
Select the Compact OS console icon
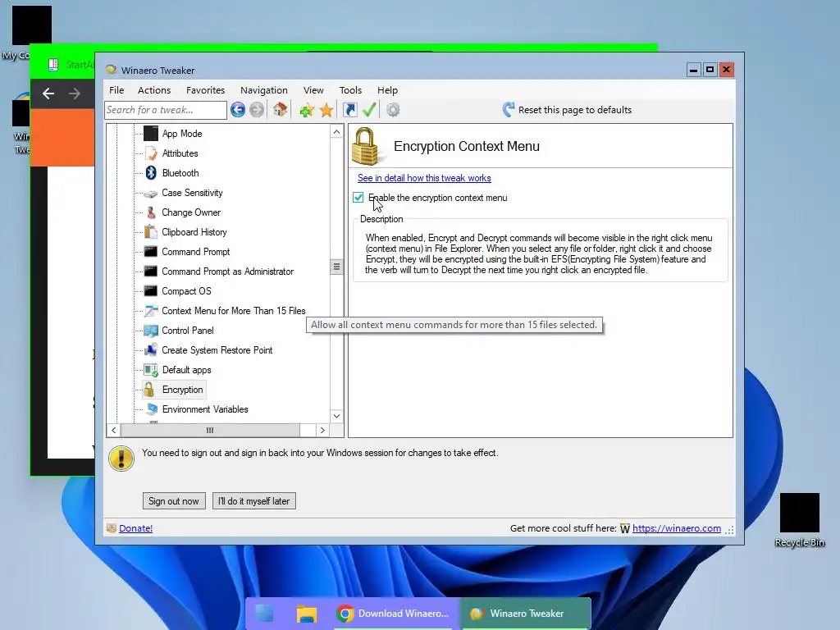pos(151,291)
